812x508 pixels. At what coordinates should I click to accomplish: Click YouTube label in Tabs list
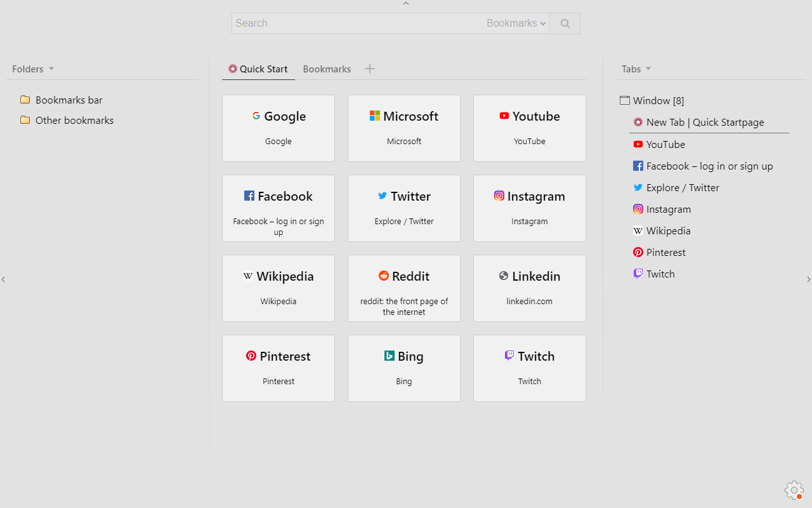(665, 144)
